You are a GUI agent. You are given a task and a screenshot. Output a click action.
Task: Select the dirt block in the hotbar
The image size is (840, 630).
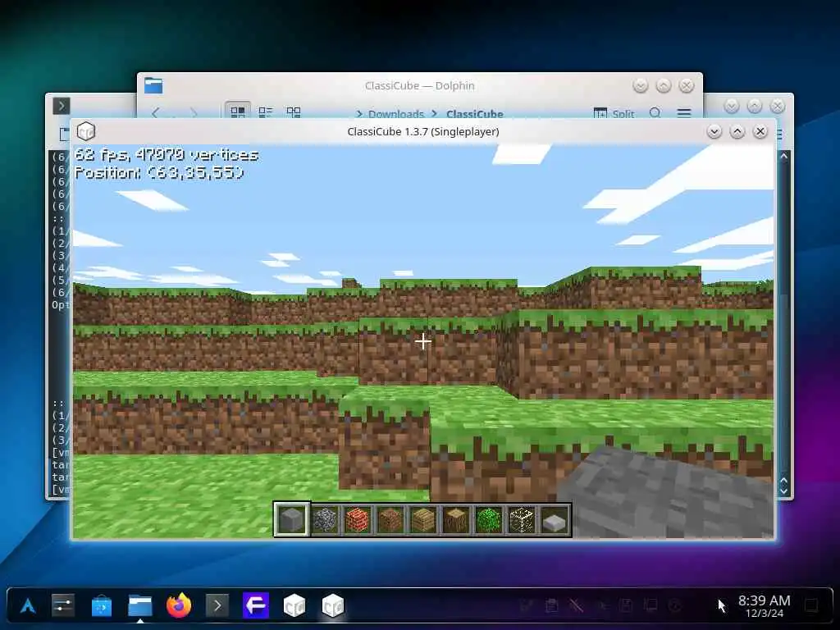[x=390, y=519]
